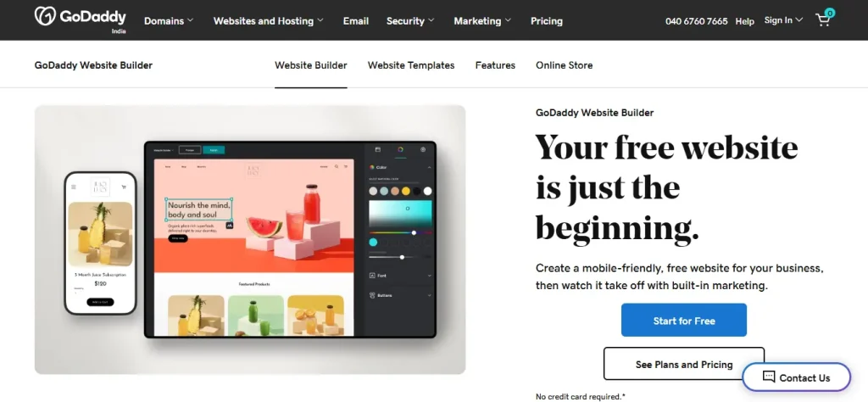This screenshot has width=868, height=402.
Task: Click the chat bubble icon in Contact Us
Action: 768,377
